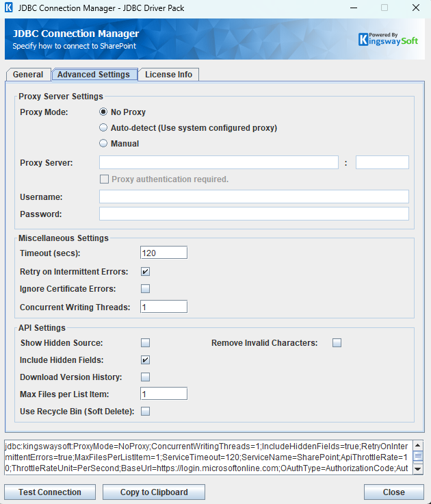Click the Timeout (secs) field

tap(164, 253)
